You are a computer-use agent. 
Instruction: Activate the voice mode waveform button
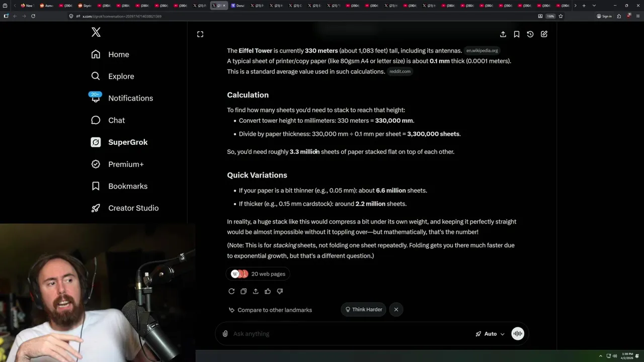pyautogui.click(x=518, y=334)
